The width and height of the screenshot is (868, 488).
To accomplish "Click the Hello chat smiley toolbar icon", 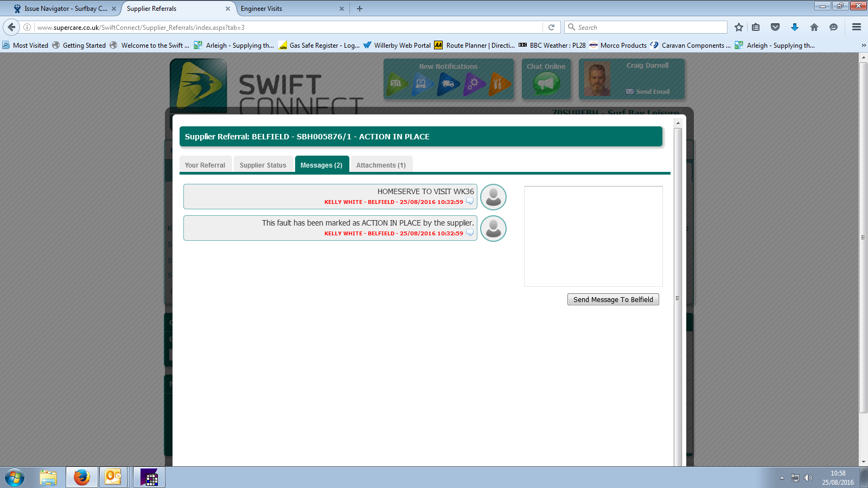I will (834, 27).
